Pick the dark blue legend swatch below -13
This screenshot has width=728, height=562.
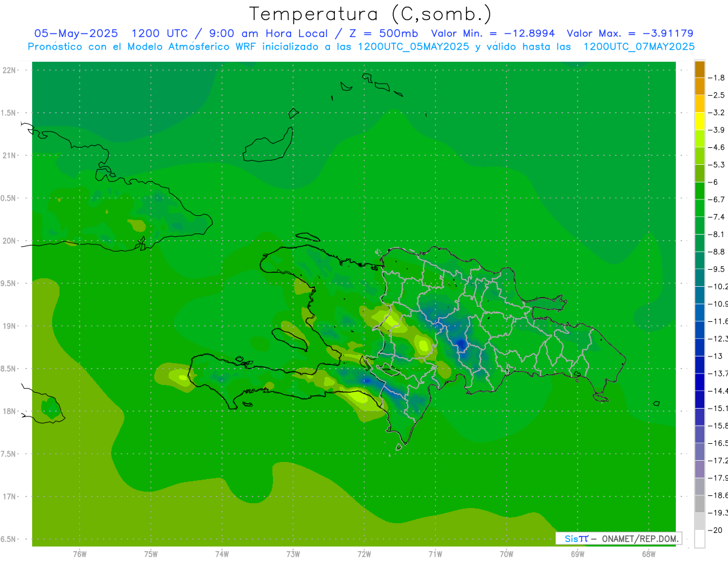coord(699,364)
